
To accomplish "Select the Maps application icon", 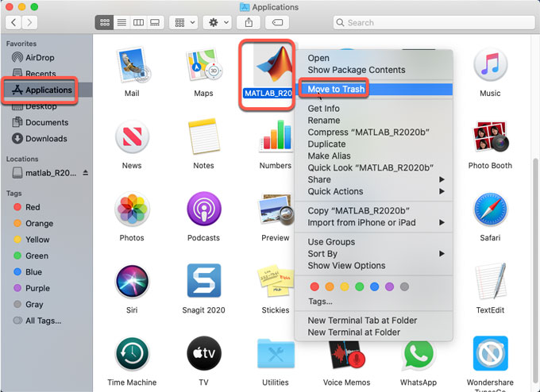I will [x=203, y=65].
